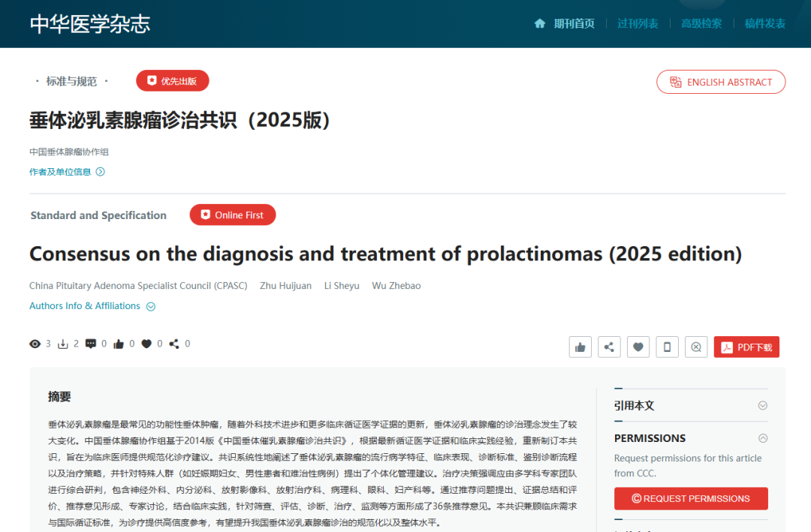Screen dimensions: 811x532
Task: Open the mobile view icon button
Action: (667, 347)
